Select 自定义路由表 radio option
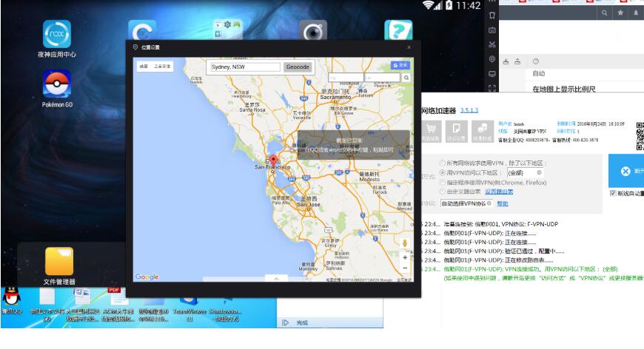 443,192
